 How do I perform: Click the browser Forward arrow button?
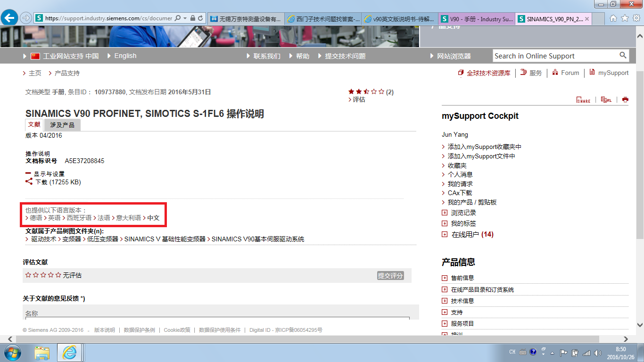pyautogui.click(x=26, y=18)
